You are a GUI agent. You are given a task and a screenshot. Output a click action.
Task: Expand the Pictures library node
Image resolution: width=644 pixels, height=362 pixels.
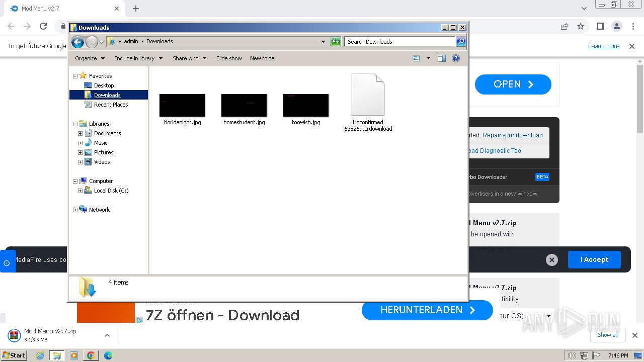pyautogui.click(x=80, y=152)
